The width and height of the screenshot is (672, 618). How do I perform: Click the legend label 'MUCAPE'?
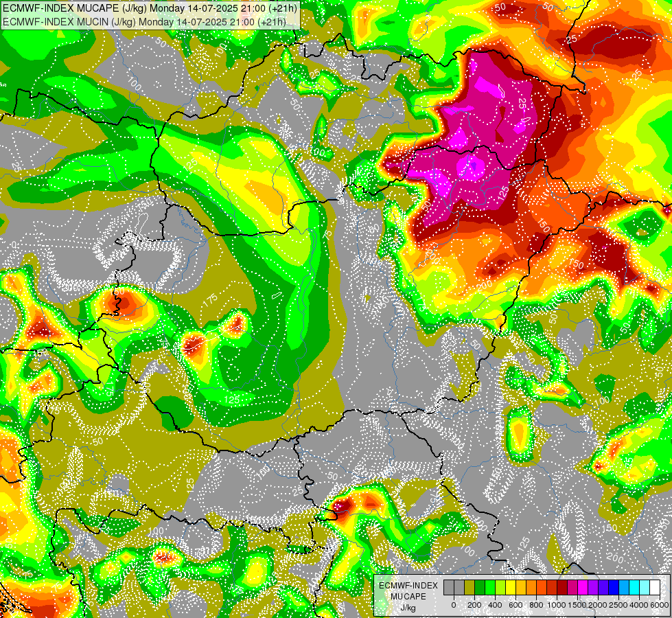408,597
